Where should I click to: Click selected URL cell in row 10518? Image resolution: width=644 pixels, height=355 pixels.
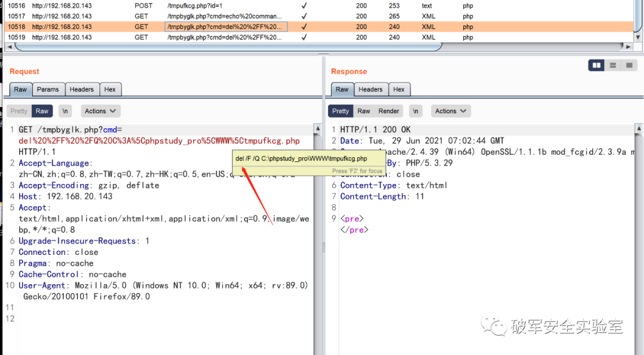226,27
